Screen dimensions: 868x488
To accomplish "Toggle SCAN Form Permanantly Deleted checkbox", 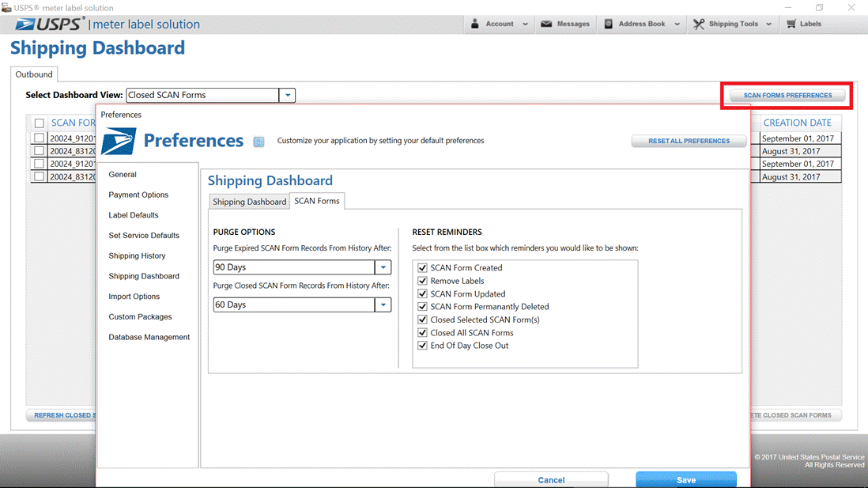I will (422, 306).
